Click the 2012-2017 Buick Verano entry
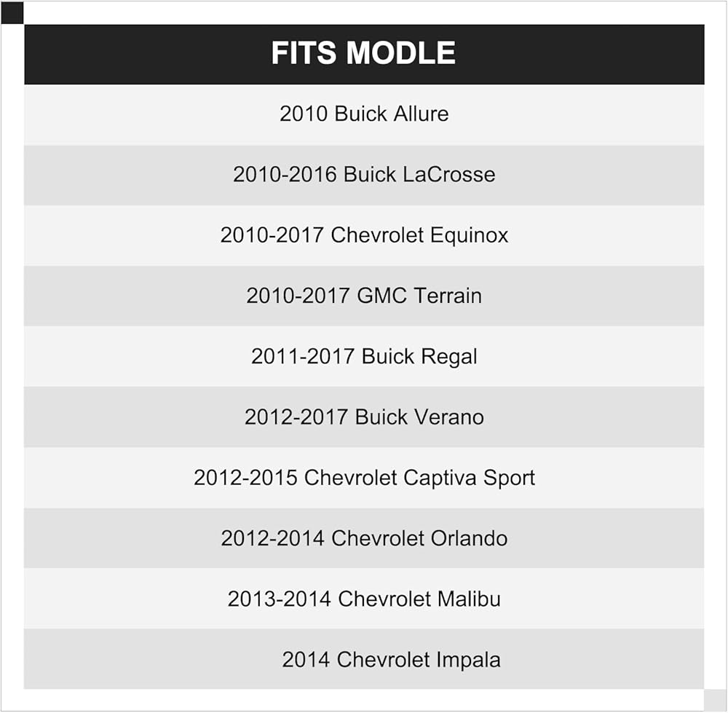Screen dimensions: 728x713 pyautogui.click(x=364, y=417)
